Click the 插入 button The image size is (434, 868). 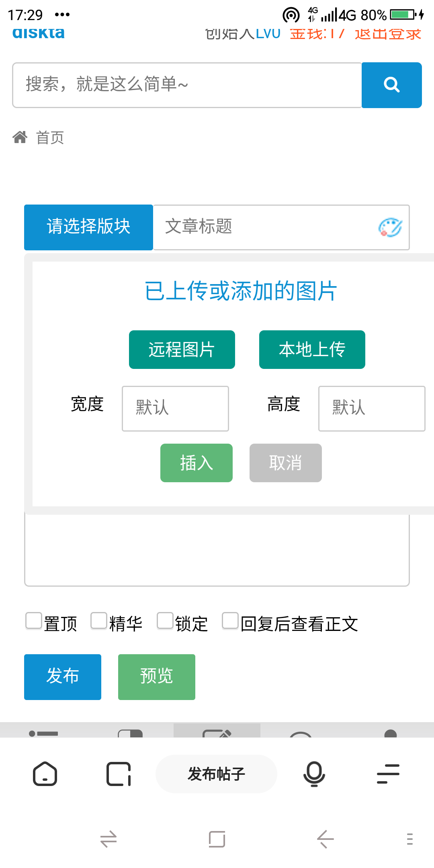click(197, 463)
